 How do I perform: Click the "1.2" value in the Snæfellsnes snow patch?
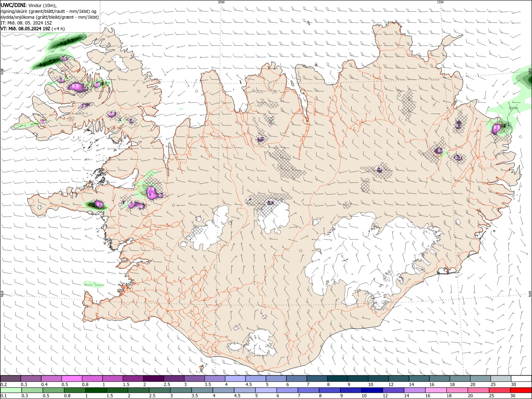pos(151,195)
